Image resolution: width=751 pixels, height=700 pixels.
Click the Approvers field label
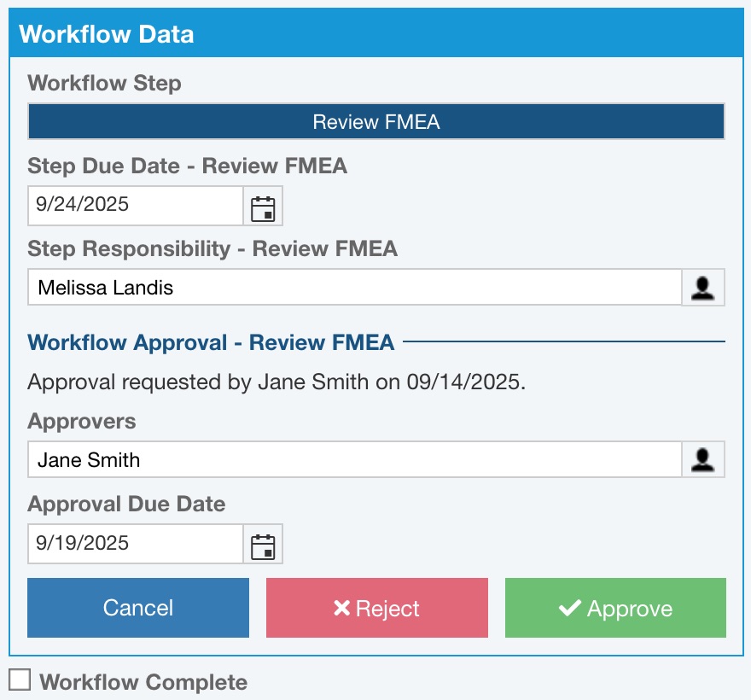(x=82, y=422)
